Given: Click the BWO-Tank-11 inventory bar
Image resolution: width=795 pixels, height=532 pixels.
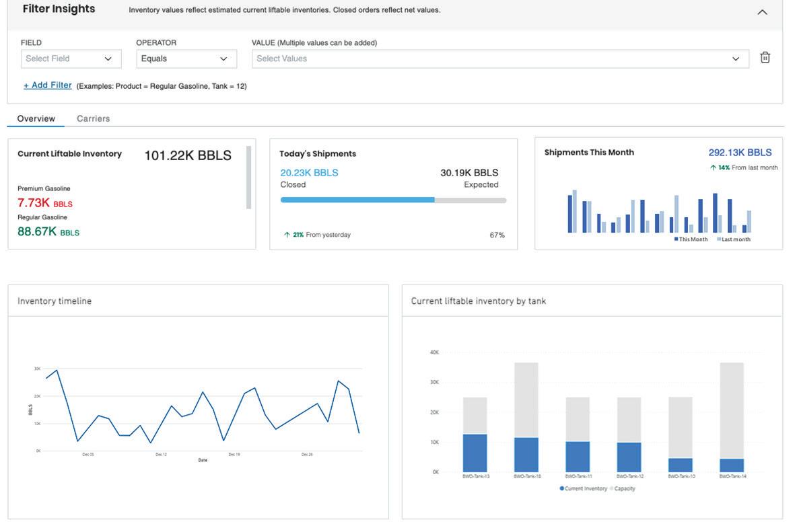Looking at the screenshot, I should (x=578, y=457).
